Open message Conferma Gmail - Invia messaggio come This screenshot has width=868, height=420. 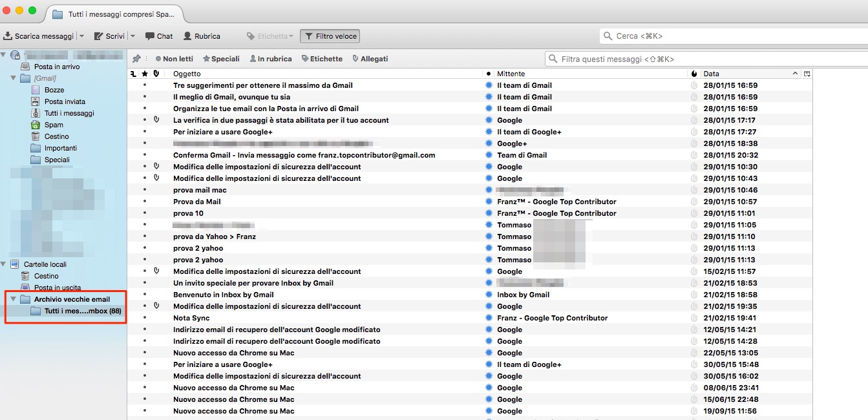[304, 155]
